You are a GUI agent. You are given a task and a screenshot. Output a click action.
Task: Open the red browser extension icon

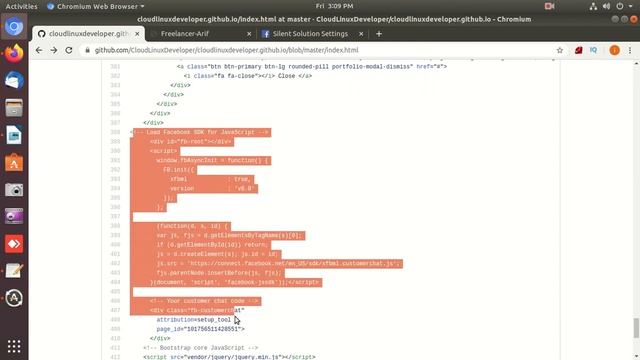[x=578, y=50]
